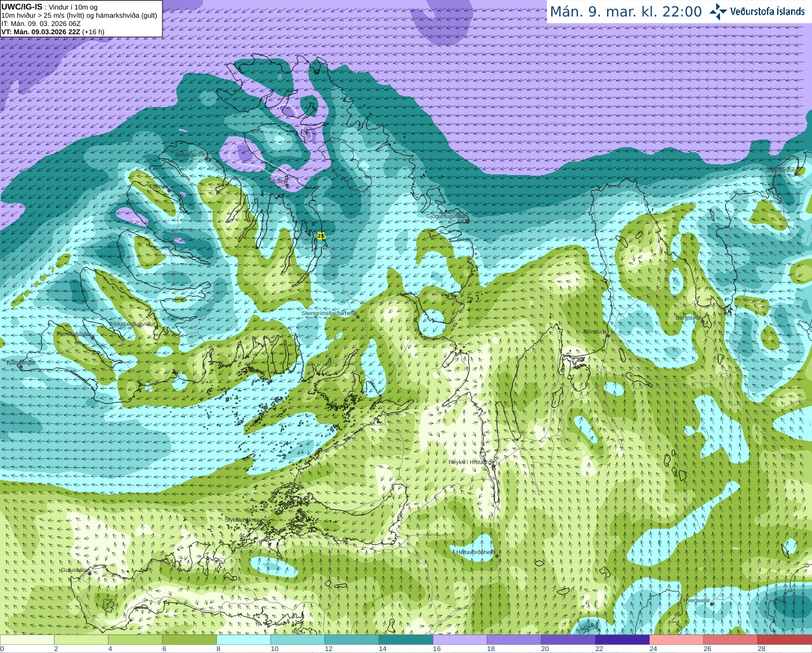The height and width of the screenshot is (653, 812).
Task: Click the Steingrímsfjarðarheiði place label
Action: [329, 313]
